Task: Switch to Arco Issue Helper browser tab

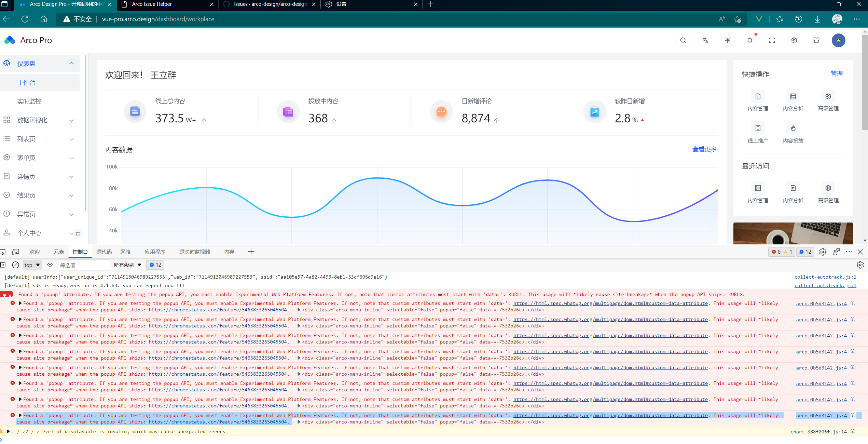Action: 167,4
